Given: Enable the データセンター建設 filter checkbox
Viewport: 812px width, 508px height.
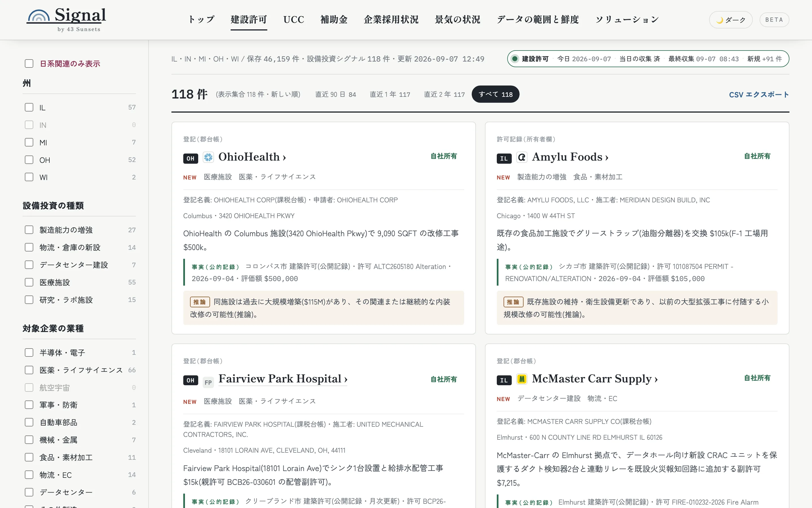Looking at the screenshot, I should pos(29,265).
